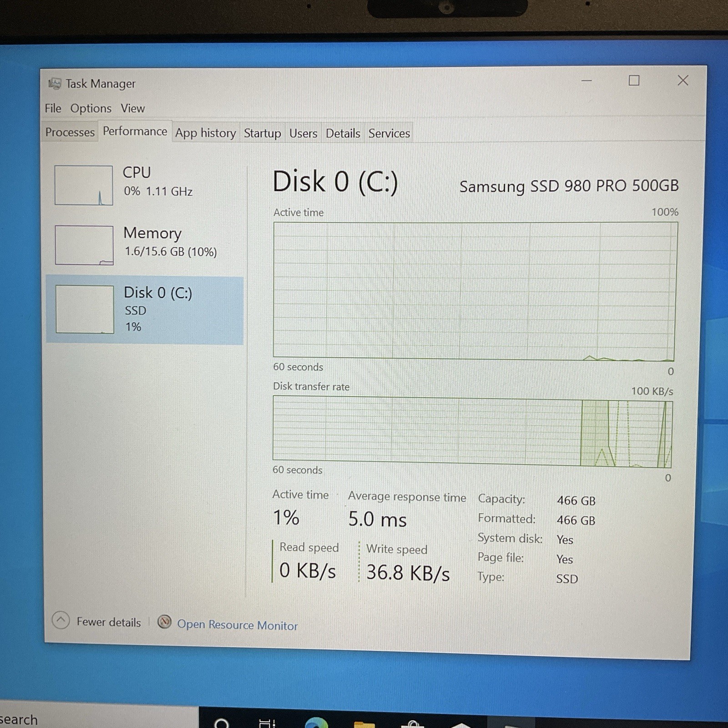
Task: Click the "466 GB" value beside Formatted
Action: click(x=576, y=520)
